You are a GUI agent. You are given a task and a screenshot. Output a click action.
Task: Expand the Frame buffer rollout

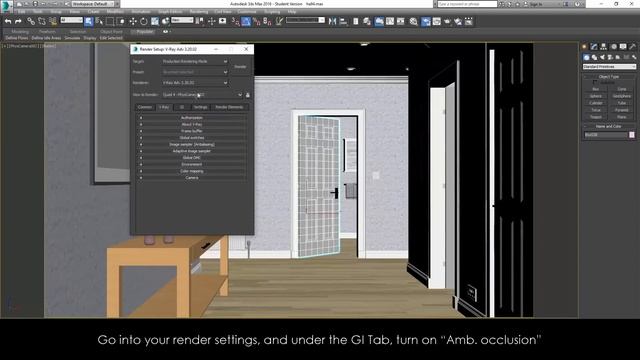coord(191,131)
